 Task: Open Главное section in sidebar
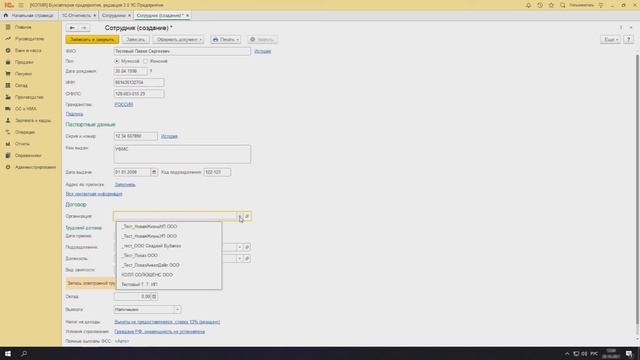pyautogui.click(x=23, y=27)
